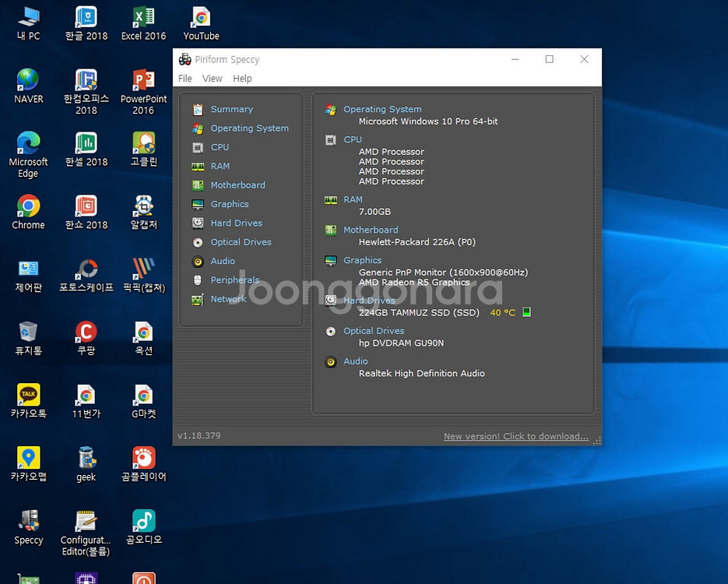This screenshot has height=584, width=728.
Task: Open the 옥션 desktop shortcut
Action: click(144, 339)
